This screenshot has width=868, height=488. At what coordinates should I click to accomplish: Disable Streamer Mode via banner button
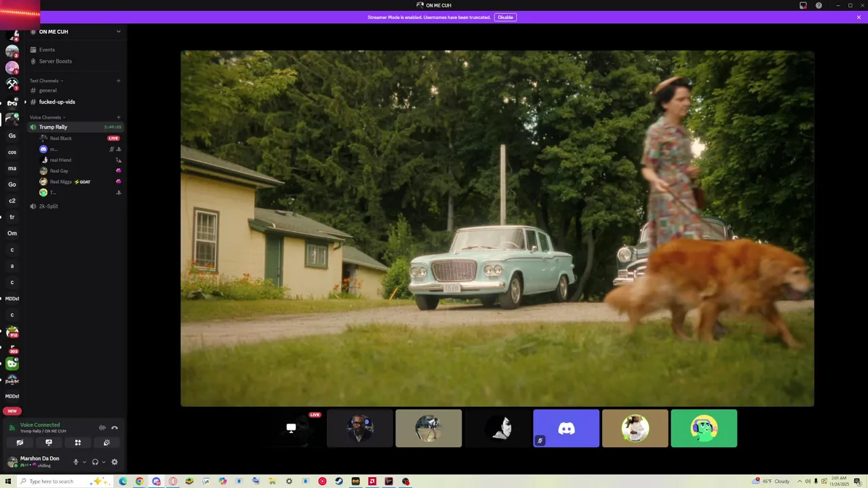pos(505,17)
